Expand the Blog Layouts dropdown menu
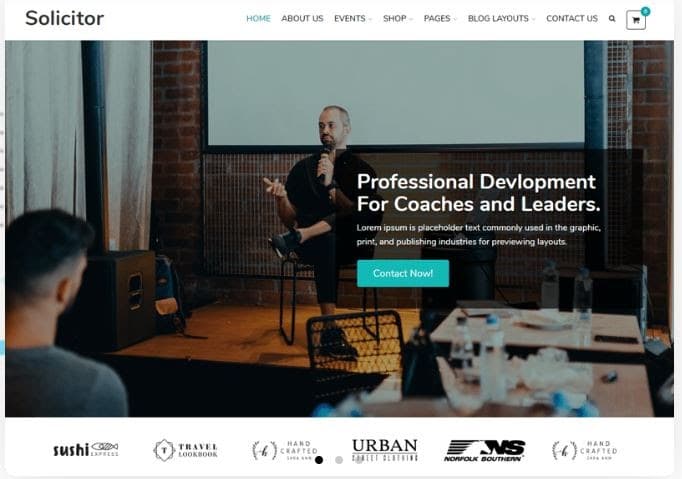This screenshot has height=479, width=682. coord(501,19)
